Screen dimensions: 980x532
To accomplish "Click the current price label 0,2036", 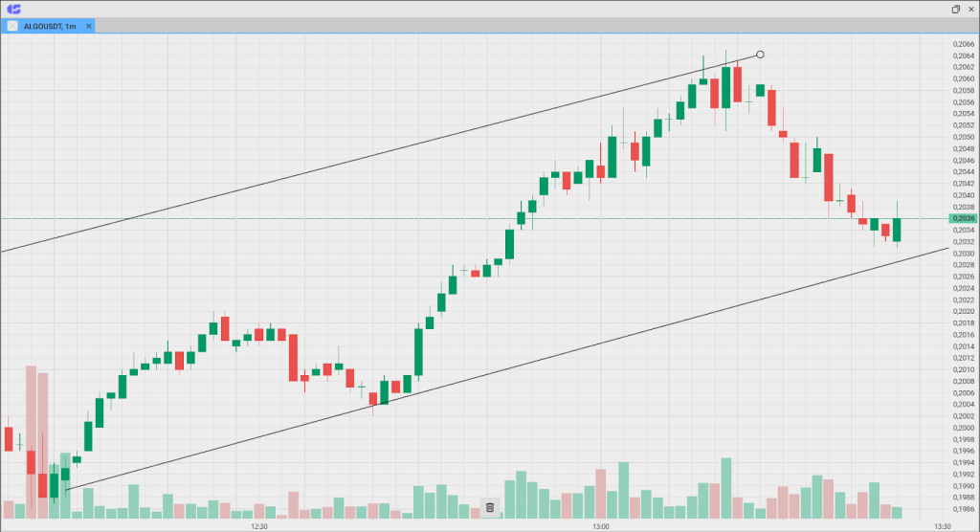I will click(x=963, y=219).
